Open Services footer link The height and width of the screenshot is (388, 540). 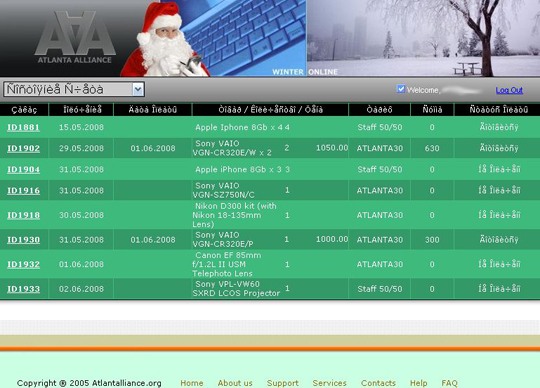point(330,383)
